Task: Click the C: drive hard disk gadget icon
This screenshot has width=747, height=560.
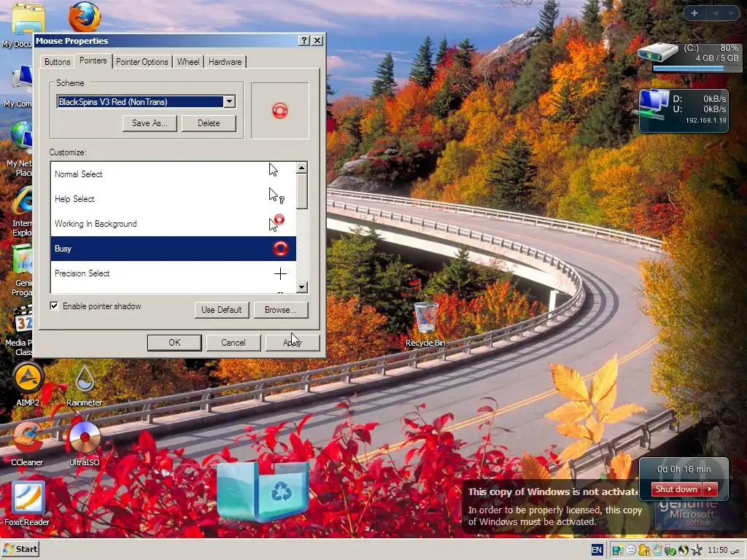Action: tap(657, 53)
